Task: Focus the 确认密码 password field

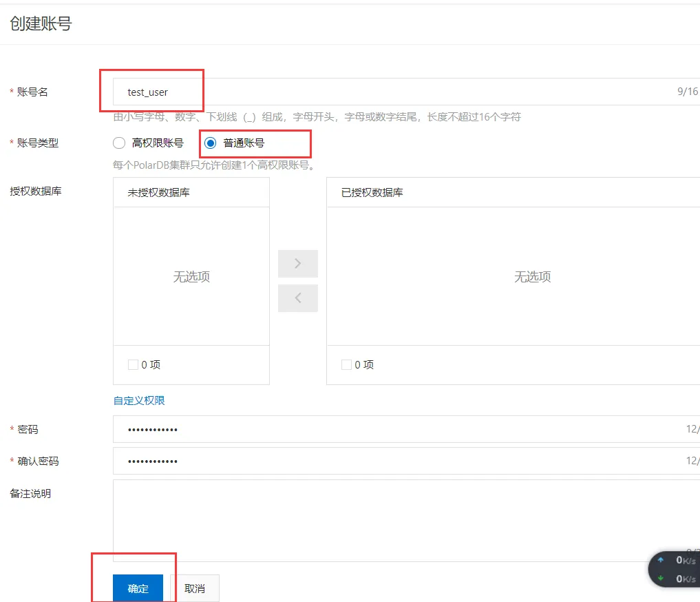Action: 406,461
